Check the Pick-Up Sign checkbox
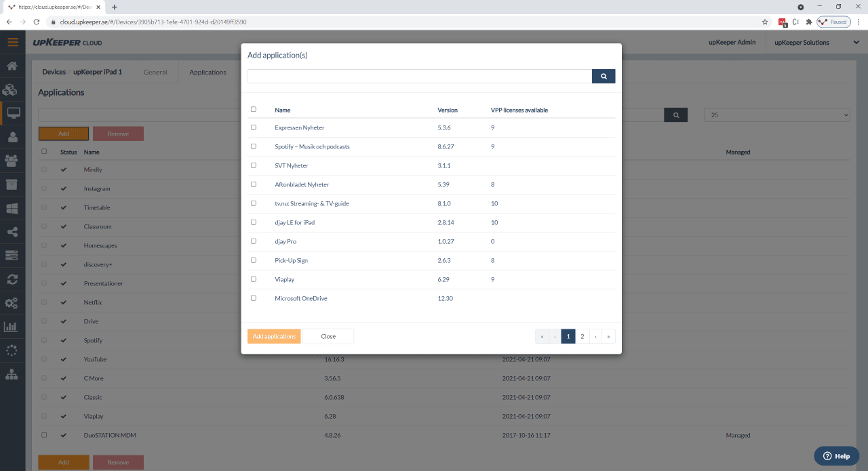 click(254, 260)
